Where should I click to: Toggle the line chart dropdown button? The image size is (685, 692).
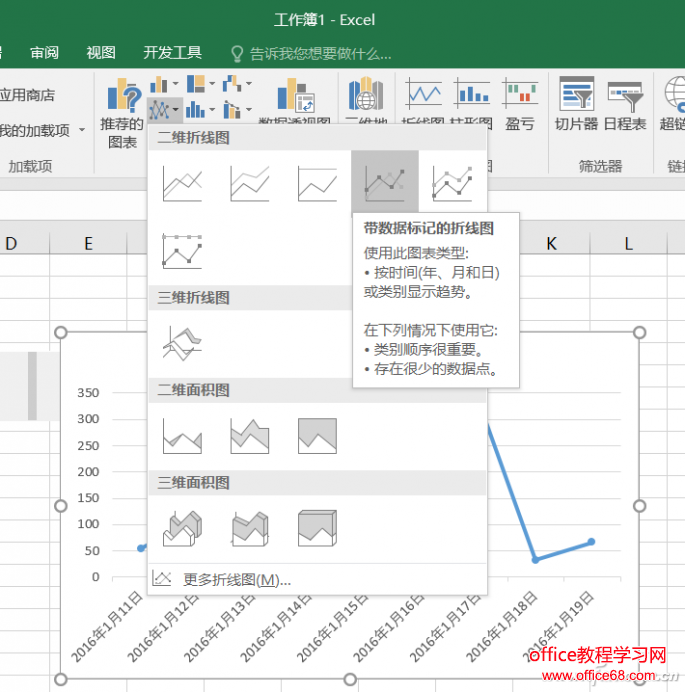point(164,109)
